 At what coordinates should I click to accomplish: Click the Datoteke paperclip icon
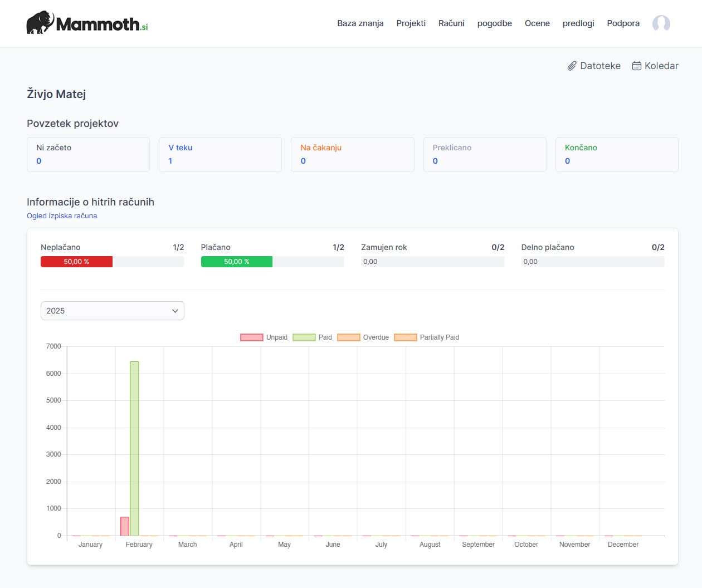point(572,66)
